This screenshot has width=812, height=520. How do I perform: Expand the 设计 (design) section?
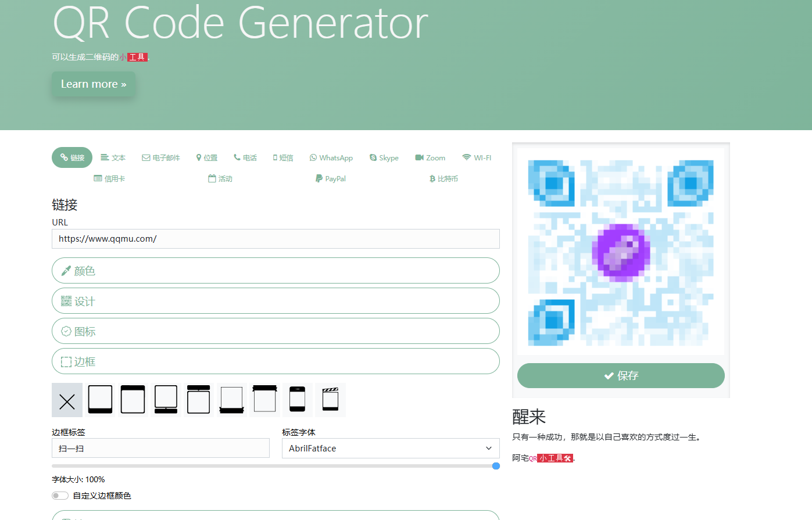[x=276, y=301]
